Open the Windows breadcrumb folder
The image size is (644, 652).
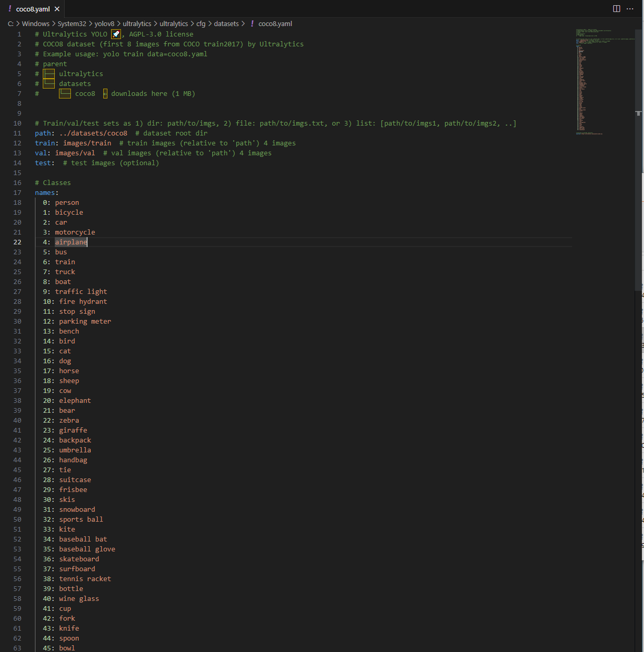coord(35,24)
